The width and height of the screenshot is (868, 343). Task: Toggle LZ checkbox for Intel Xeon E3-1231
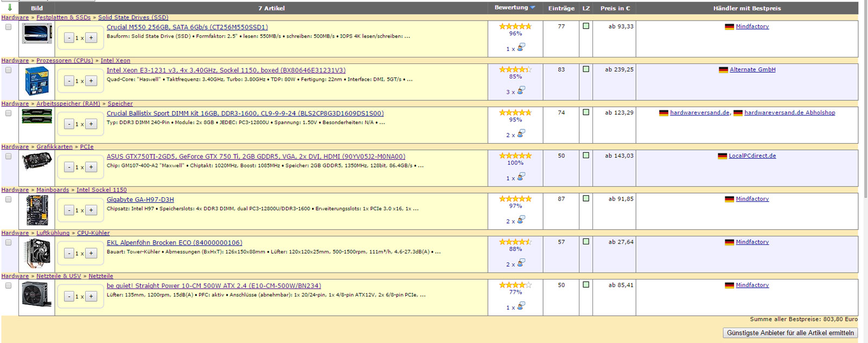(586, 69)
